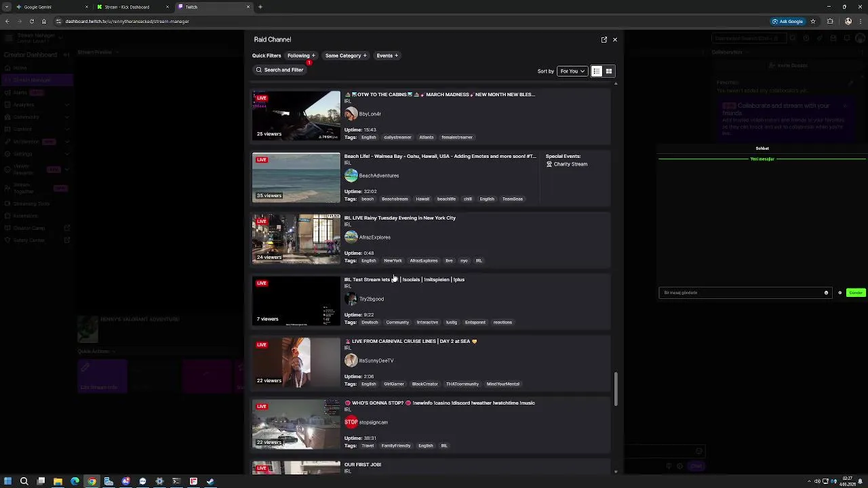This screenshot has width=868, height=488.
Task: Pop out the Raid Channel dialog
Action: (604, 39)
